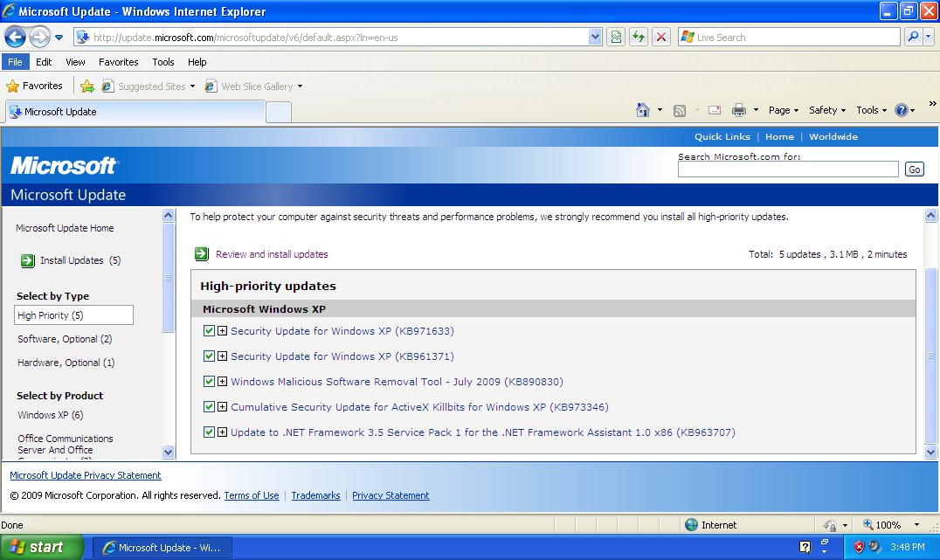The height and width of the screenshot is (560, 940).
Task: Select the Microsoft Update browser tab
Action: [135, 112]
